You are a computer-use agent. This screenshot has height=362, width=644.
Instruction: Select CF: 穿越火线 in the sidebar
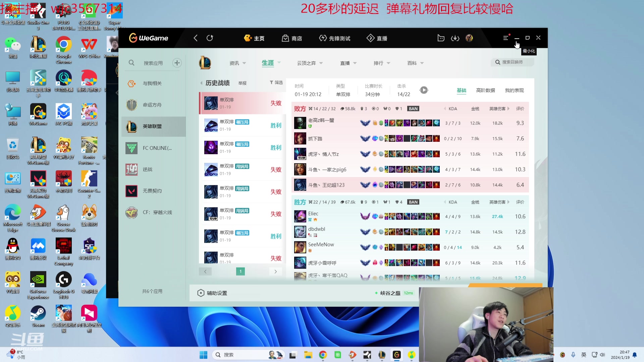click(154, 212)
